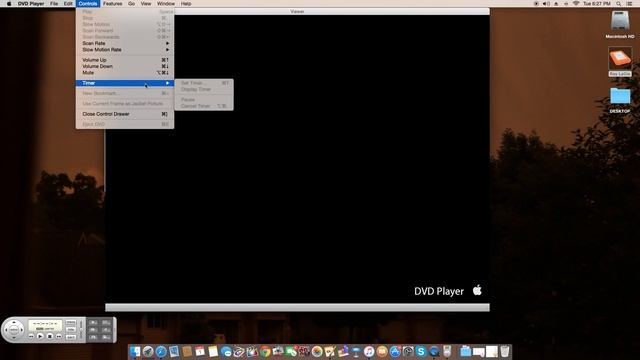
Task: Click right arrow on controller navigation pad
Action: [22, 330]
